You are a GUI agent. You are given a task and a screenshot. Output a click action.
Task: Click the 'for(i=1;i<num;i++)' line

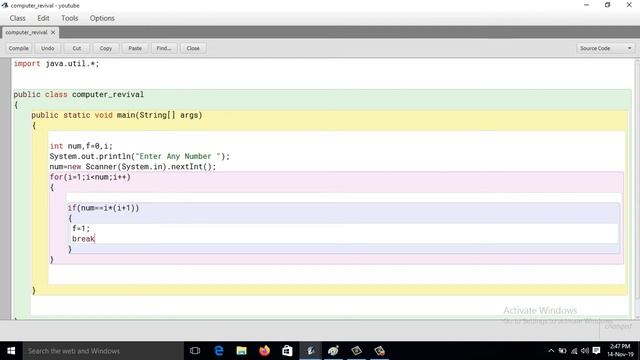click(x=90, y=177)
